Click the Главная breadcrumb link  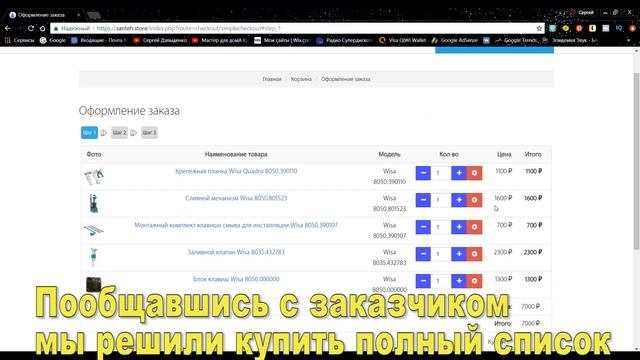click(272, 79)
